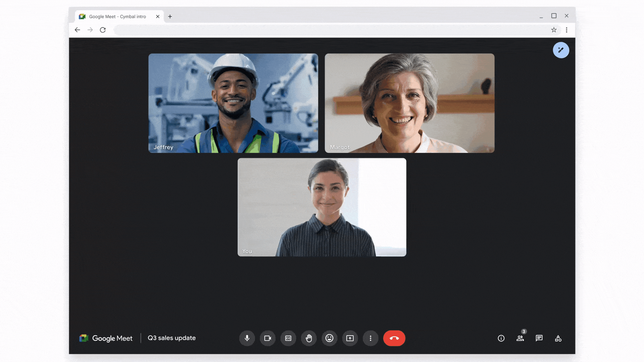Toggle closed captions
This screenshot has width=644, height=362.
[x=288, y=338]
